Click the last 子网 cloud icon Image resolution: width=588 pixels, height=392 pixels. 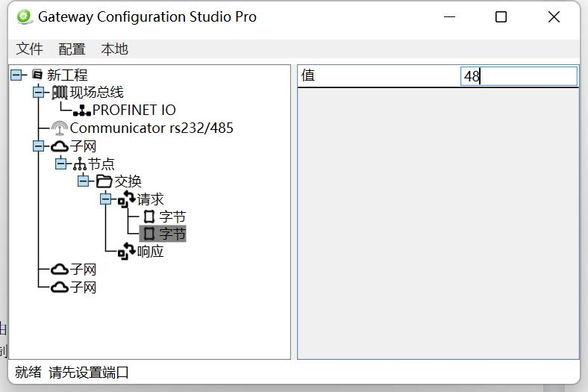60,287
